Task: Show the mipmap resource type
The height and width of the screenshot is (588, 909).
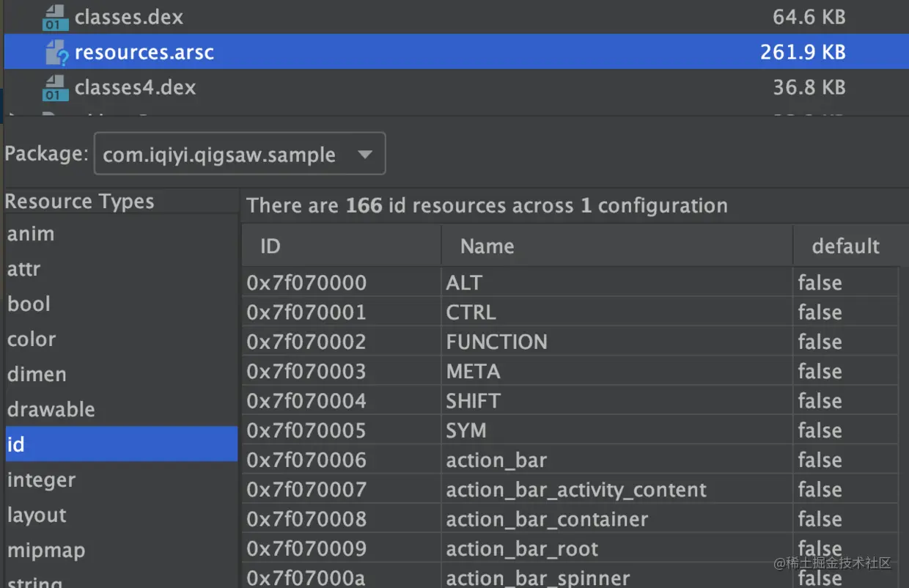Action: point(45,551)
